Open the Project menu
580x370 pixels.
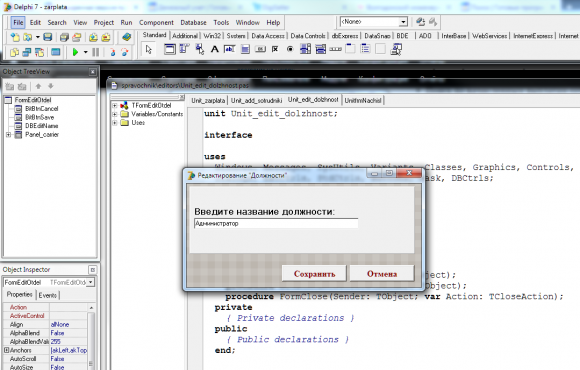[104, 23]
